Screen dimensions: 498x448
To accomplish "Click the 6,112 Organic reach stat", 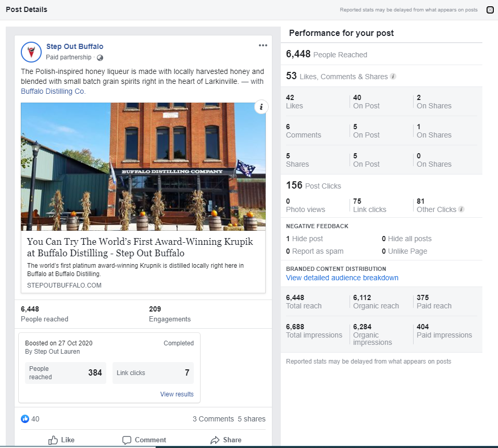I will 376,302.
